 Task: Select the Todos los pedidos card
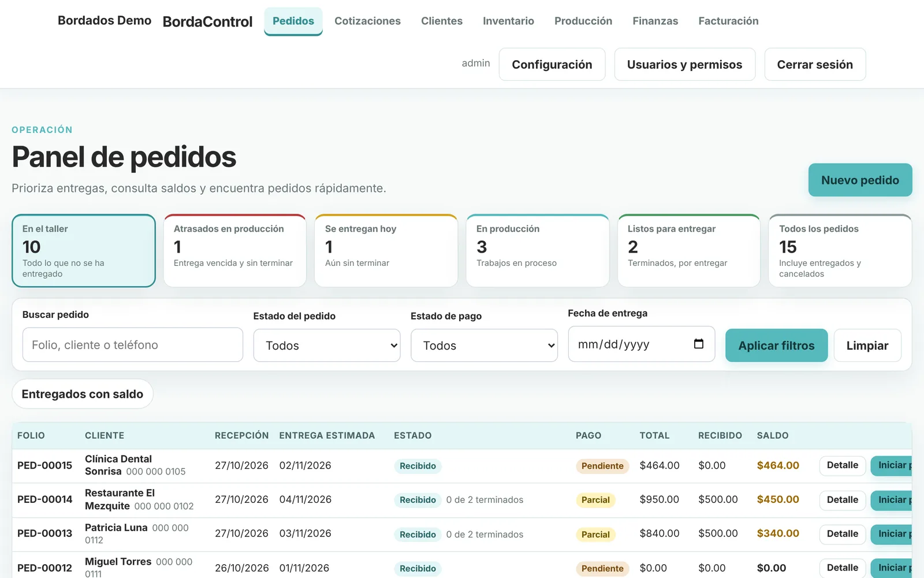click(840, 251)
